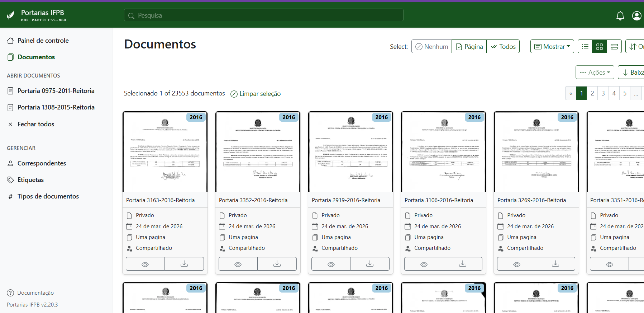Expand the Ações dropdown

(x=595, y=73)
